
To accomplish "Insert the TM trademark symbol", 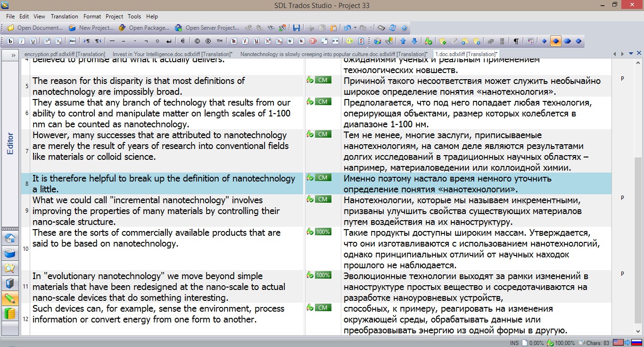I will click(x=220, y=41).
